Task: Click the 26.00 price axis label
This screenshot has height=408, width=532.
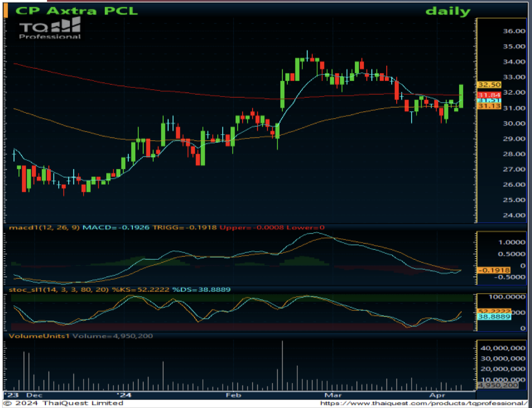Action: 514,184
